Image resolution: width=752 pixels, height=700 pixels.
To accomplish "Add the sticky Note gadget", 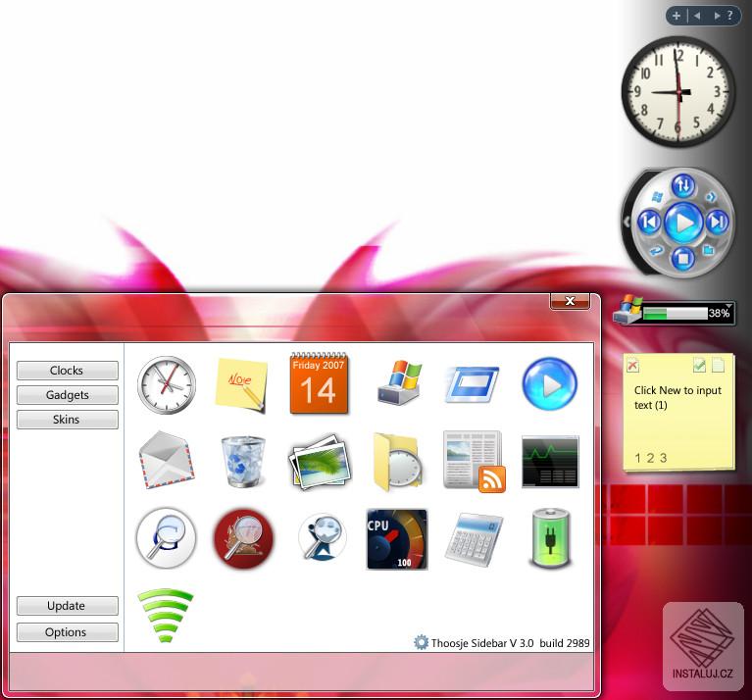I will click(x=241, y=385).
